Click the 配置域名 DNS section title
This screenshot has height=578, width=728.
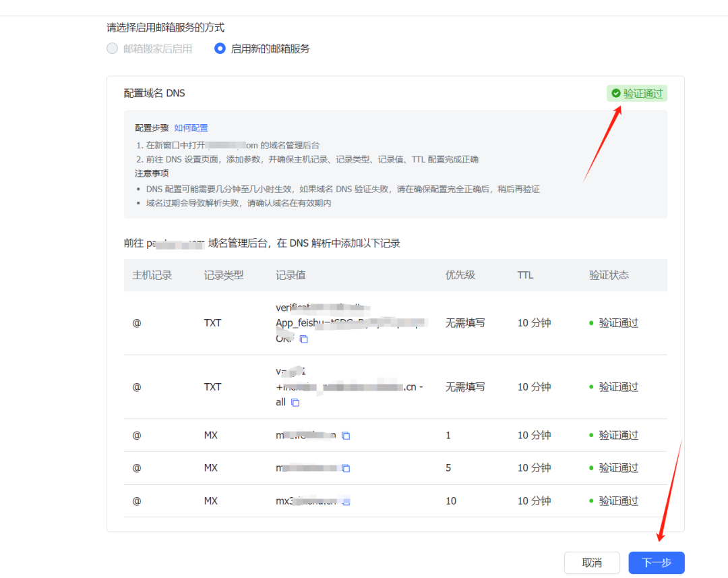point(154,93)
